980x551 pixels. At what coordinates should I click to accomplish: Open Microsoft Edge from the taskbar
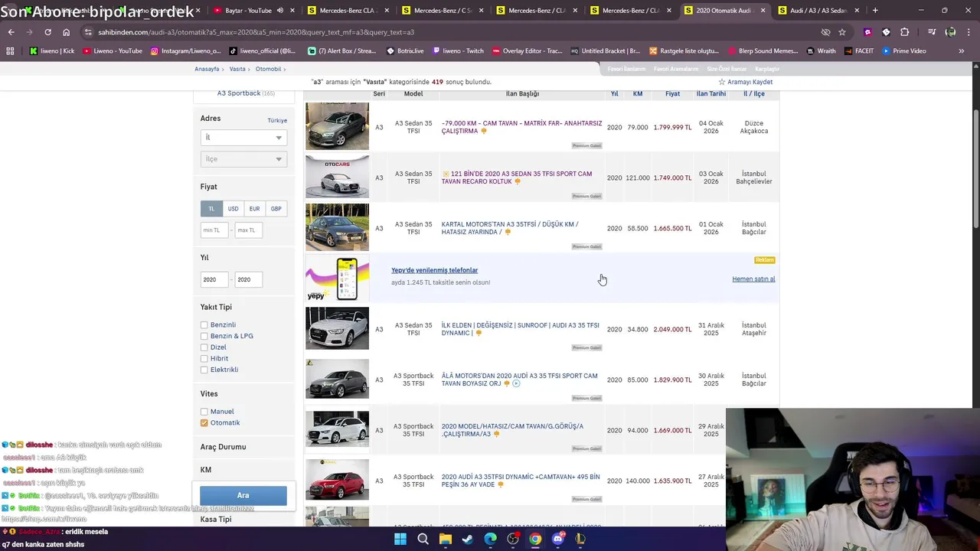490,539
